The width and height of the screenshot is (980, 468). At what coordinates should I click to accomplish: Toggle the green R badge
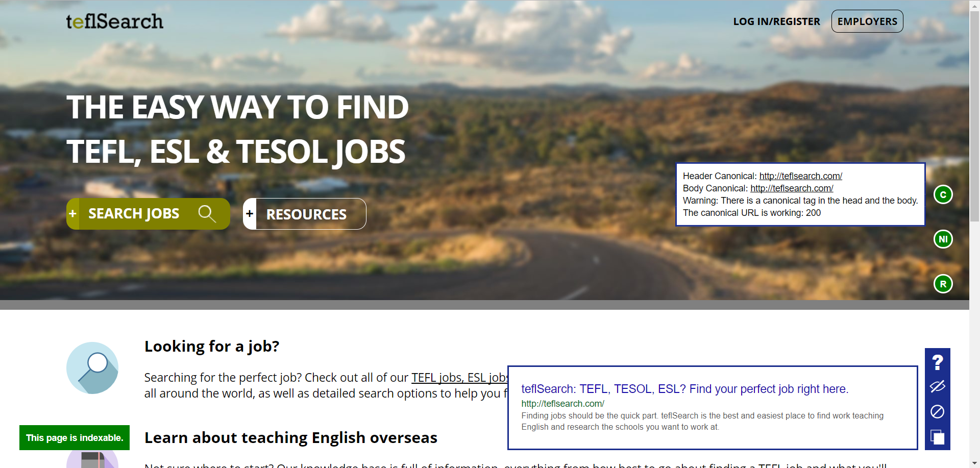(x=943, y=284)
